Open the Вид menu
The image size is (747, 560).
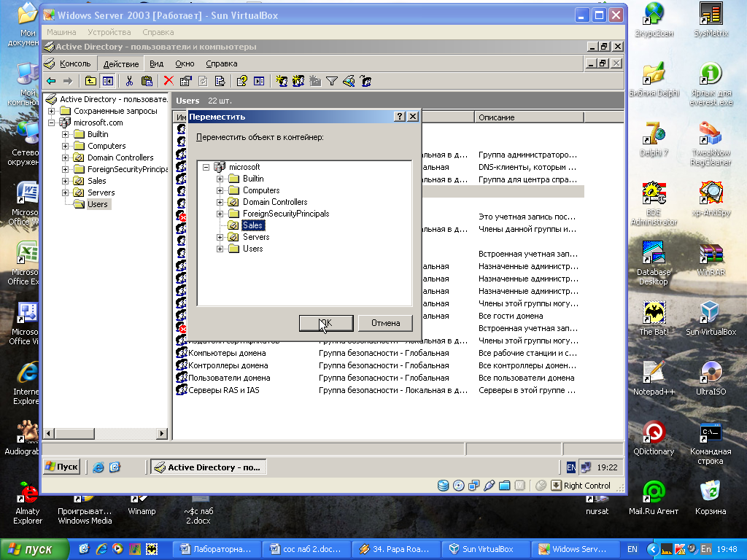pyautogui.click(x=156, y=63)
